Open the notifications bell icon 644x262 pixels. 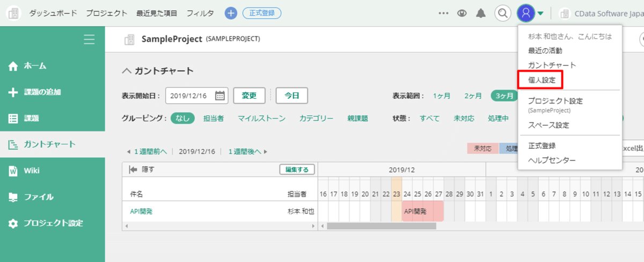click(481, 13)
